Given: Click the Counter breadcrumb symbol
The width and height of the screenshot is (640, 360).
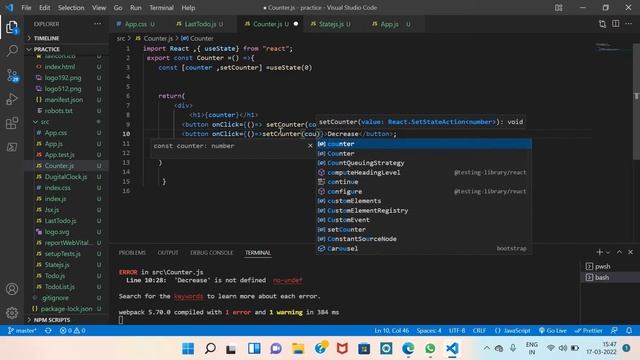Looking at the screenshot, I should tap(202, 38).
